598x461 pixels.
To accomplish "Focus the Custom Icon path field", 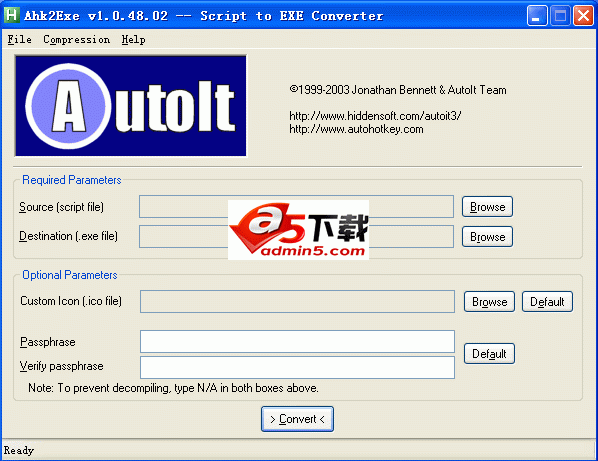I will click(x=297, y=301).
